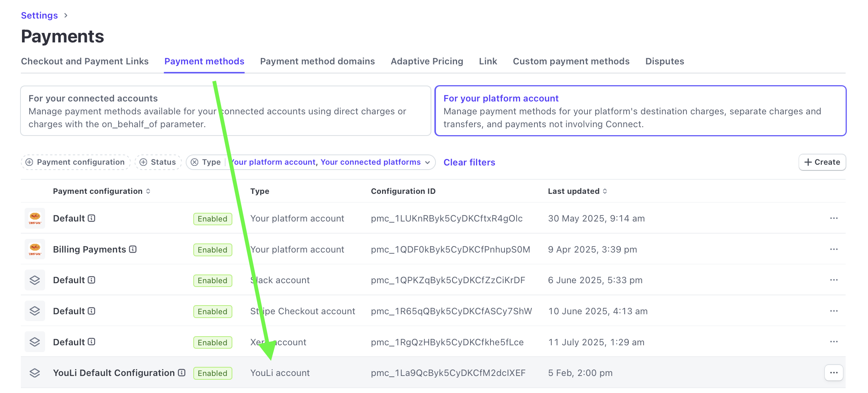868x393 pixels.
Task: Open the three-dot menu for Stripe Checkout account row
Action: tap(834, 311)
